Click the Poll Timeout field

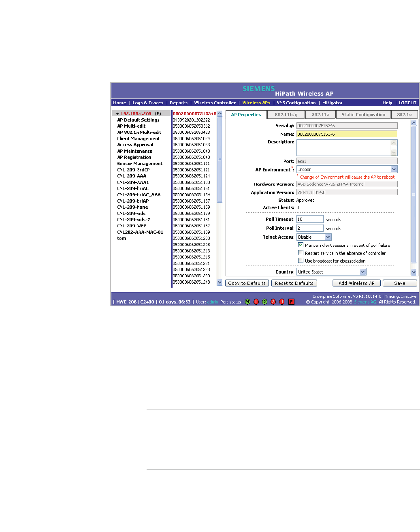pos(310,219)
